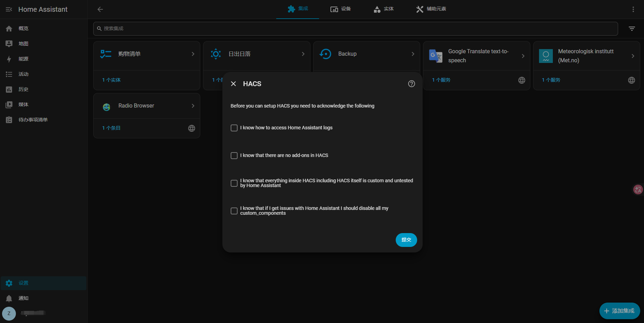
Task: Click the Google Translate logo icon
Action: pyautogui.click(x=435, y=56)
